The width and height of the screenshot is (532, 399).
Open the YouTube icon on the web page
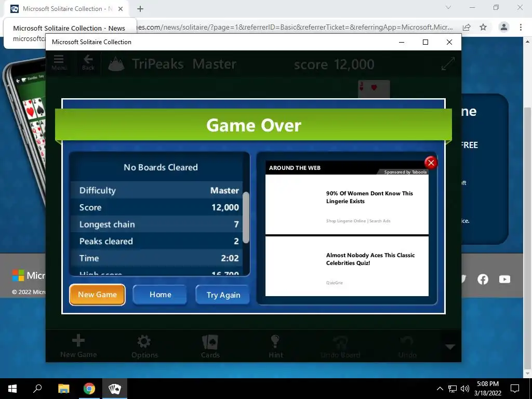click(504, 279)
